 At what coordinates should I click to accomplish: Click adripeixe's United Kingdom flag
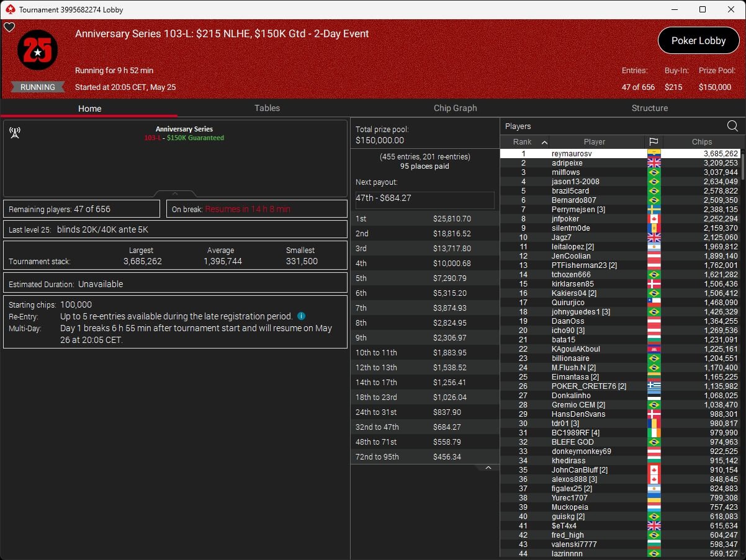[x=654, y=163]
